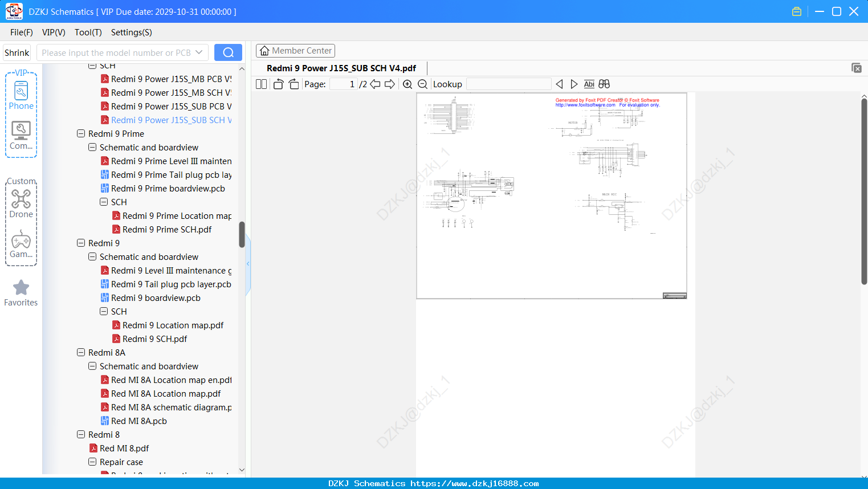Click the DZKJ app logo
Viewport: 868px width, 489px height.
point(14,11)
